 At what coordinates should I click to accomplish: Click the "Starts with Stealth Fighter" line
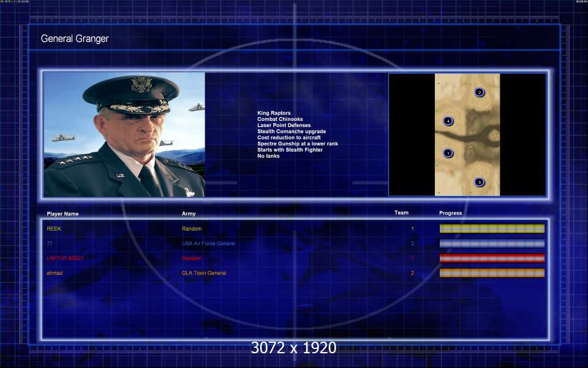coord(290,150)
